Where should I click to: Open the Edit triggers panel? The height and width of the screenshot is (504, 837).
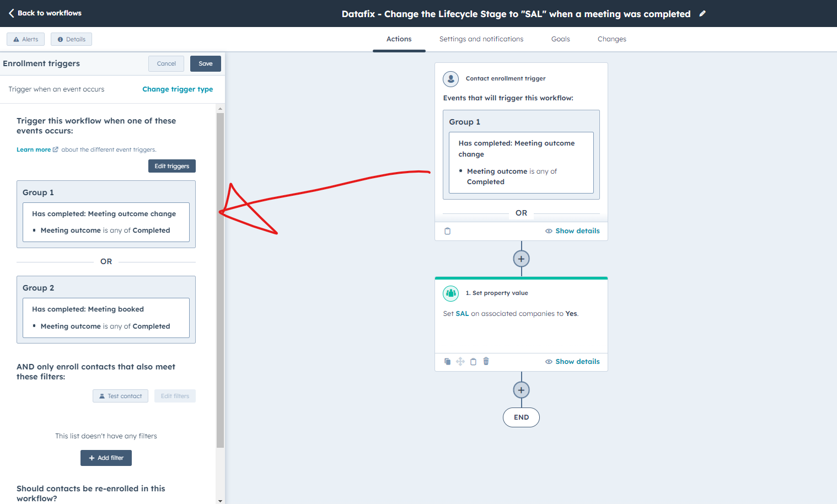tap(171, 165)
